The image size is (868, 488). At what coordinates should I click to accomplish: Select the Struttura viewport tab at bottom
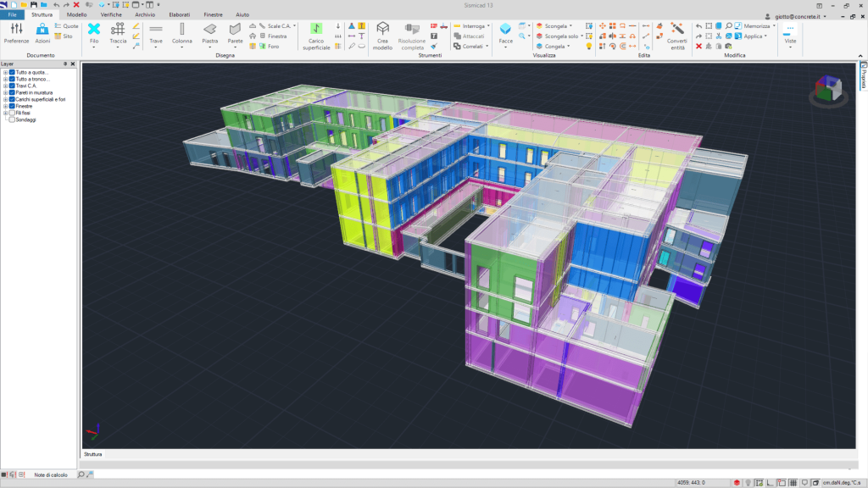(x=93, y=454)
